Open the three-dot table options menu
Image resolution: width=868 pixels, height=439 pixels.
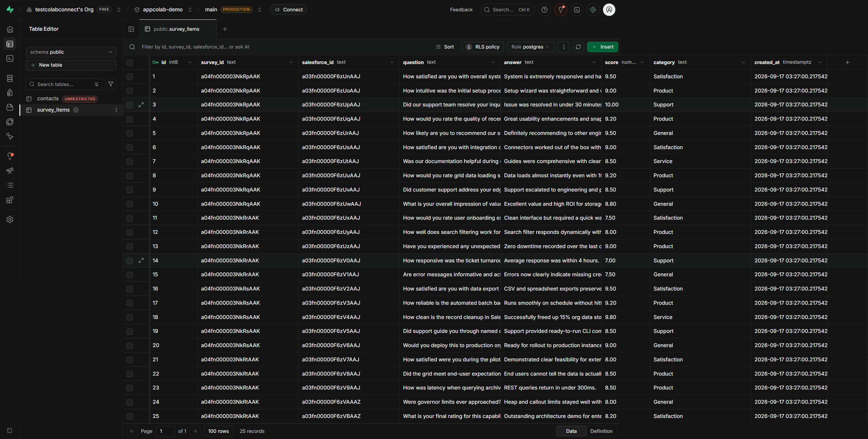pyautogui.click(x=564, y=47)
